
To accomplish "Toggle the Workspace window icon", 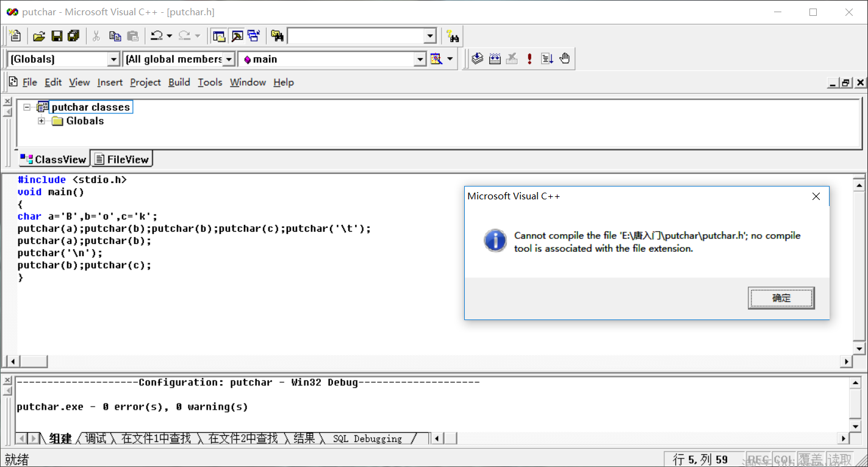I will tap(219, 36).
